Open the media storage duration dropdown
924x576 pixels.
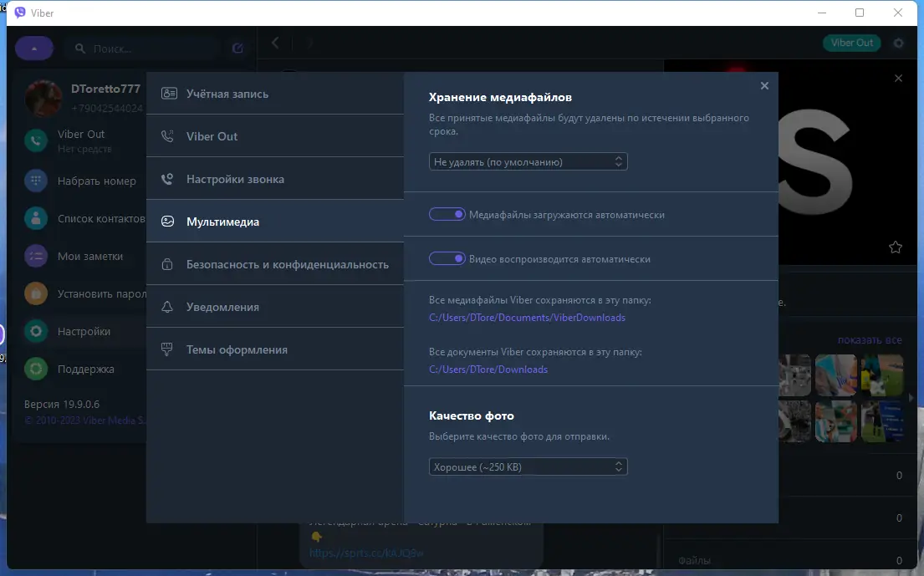[528, 161]
